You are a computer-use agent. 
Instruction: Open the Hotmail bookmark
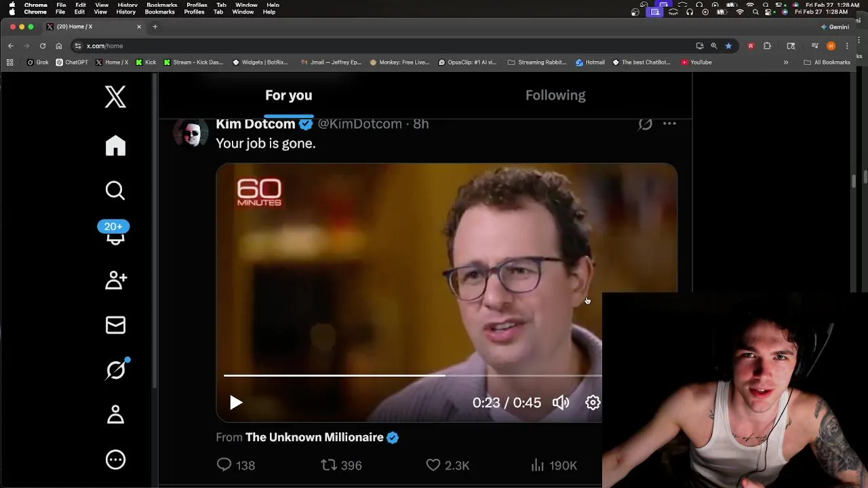click(590, 62)
